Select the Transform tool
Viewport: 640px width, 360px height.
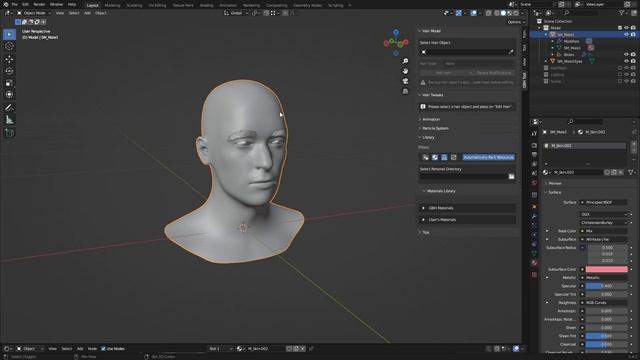pos(9,95)
